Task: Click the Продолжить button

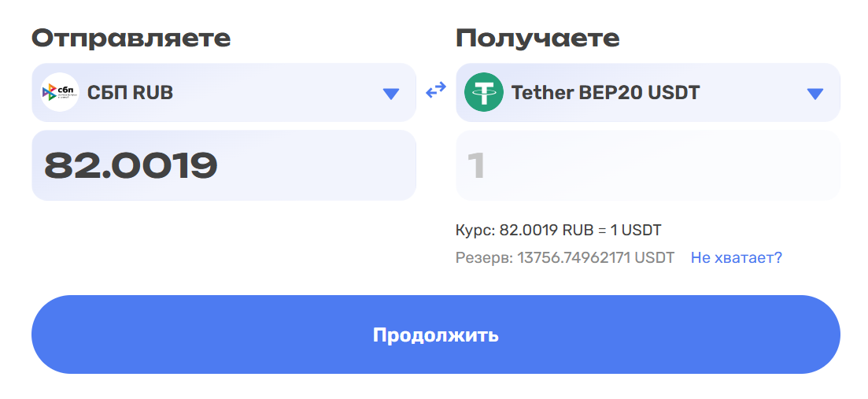Action: pyautogui.click(x=436, y=334)
